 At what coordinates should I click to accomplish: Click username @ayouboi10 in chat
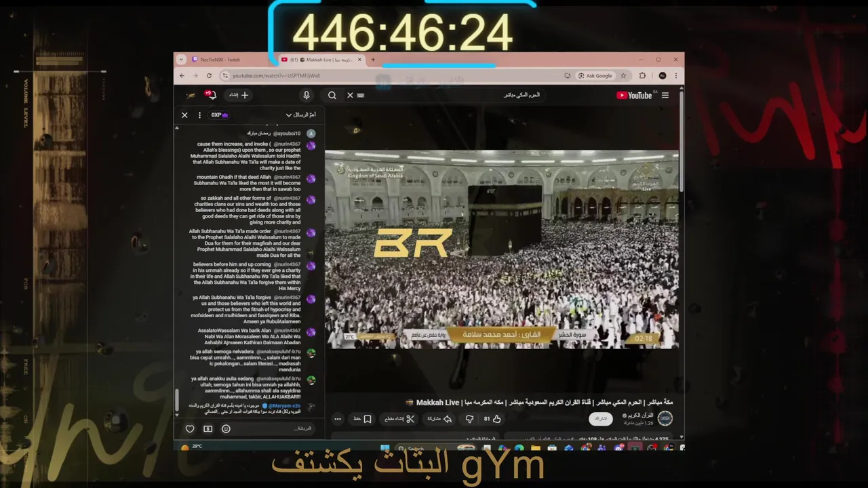(x=287, y=134)
